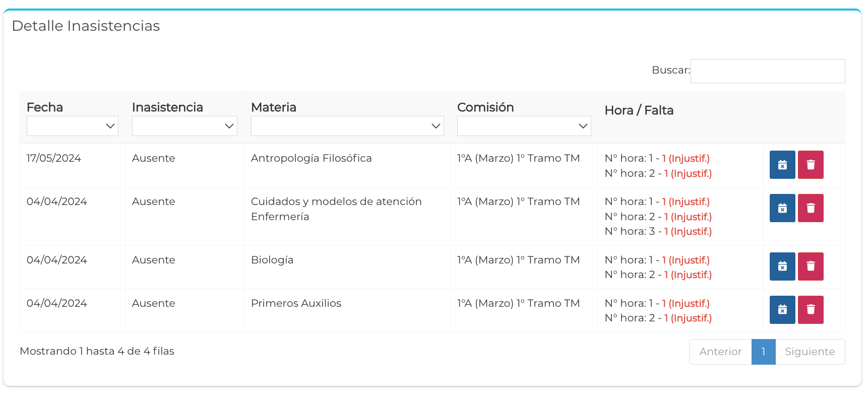Click the Comisión column header label

pyautogui.click(x=485, y=107)
